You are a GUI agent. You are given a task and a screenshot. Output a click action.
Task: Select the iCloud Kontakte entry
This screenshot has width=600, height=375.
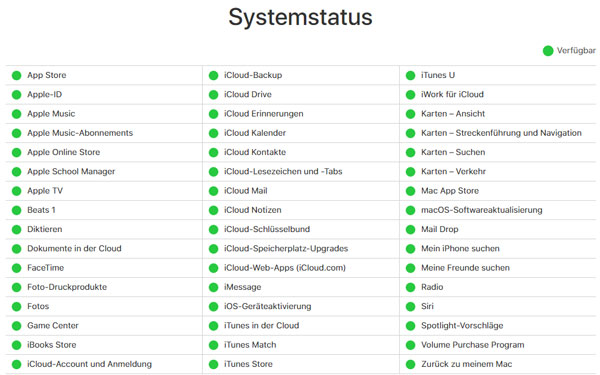[255, 152]
